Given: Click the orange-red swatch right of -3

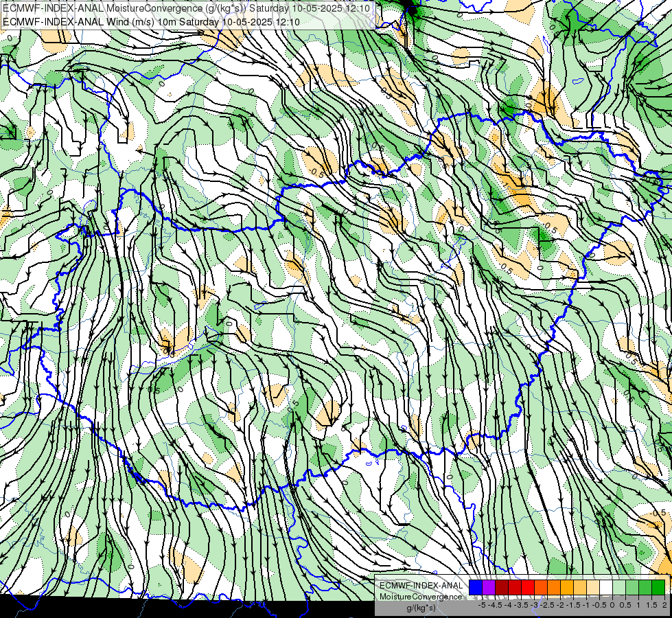Looking at the screenshot, I should pyautogui.click(x=541, y=588).
